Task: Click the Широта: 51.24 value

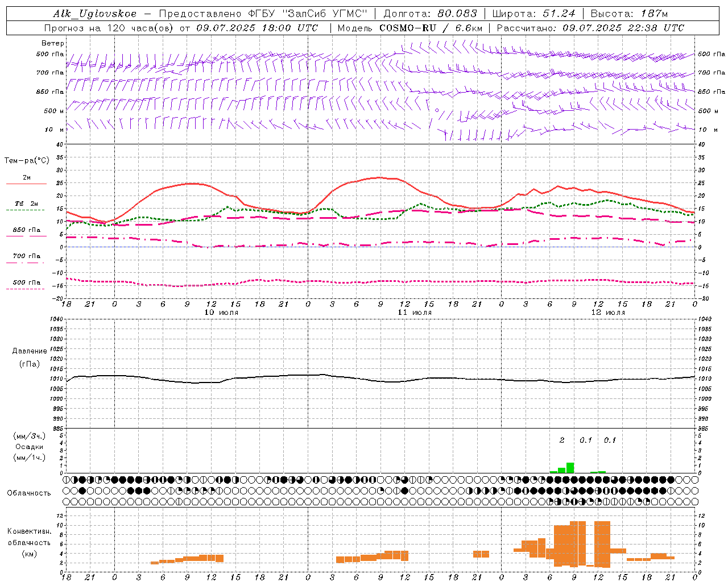Action: point(533,14)
